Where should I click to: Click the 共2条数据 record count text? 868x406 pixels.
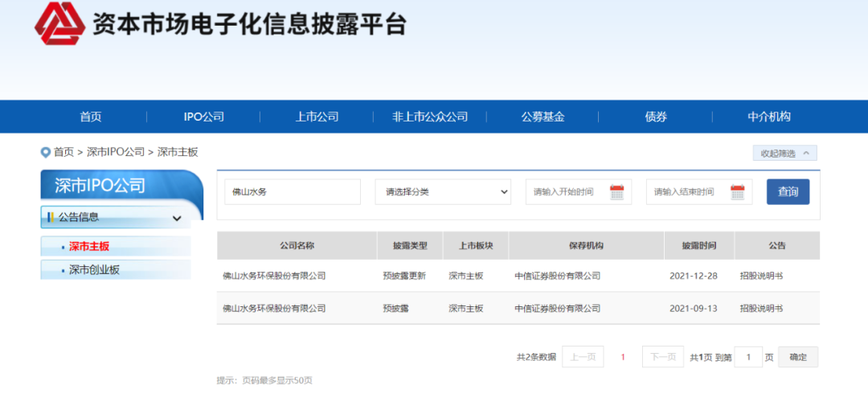(536, 357)
